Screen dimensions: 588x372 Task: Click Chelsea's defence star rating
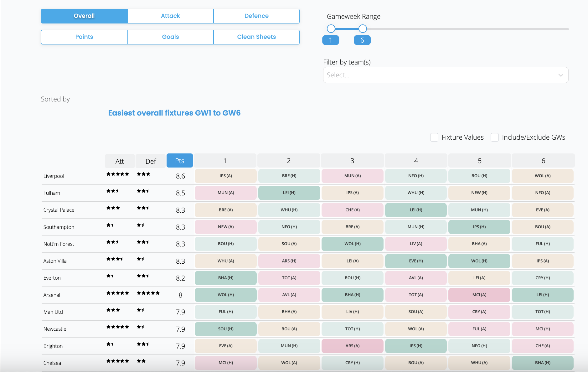(x=141, y=361)
